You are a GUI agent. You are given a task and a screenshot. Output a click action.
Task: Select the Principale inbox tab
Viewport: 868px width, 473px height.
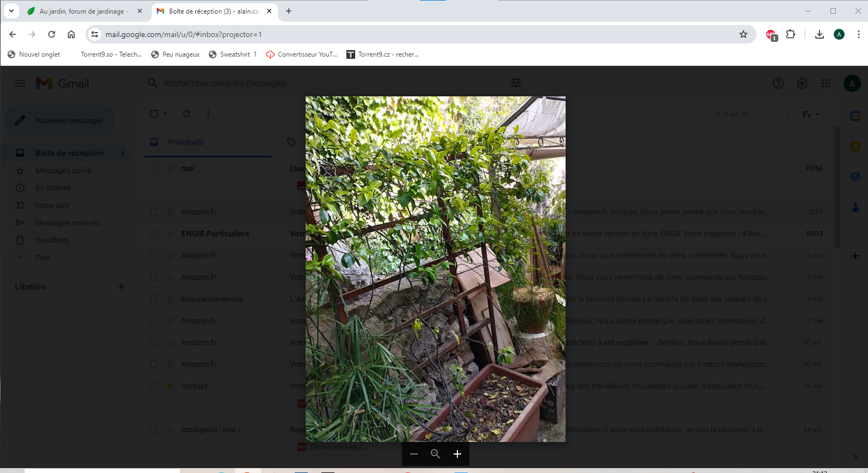point(186,142)
